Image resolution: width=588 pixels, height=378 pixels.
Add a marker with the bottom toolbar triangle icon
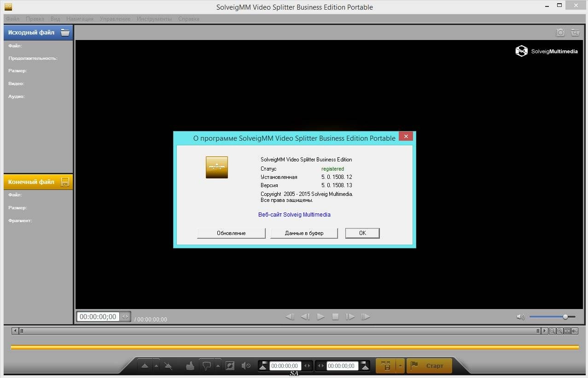[145, 366]
